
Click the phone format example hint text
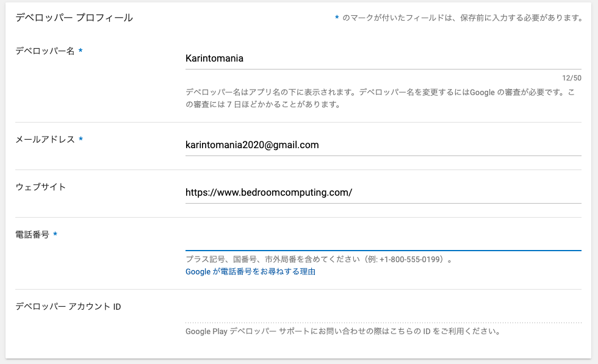click(x=319, y=259)
